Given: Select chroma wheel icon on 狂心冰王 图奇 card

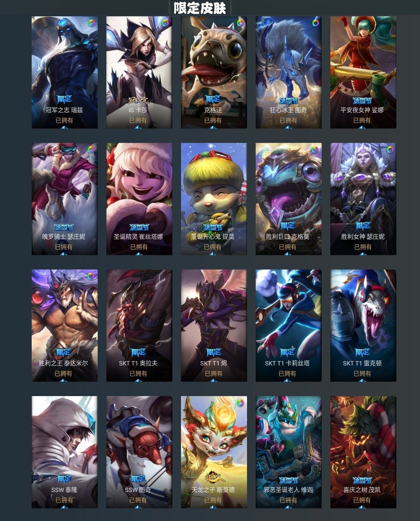Looking at the screenshot, I should (x=315, y=23).
